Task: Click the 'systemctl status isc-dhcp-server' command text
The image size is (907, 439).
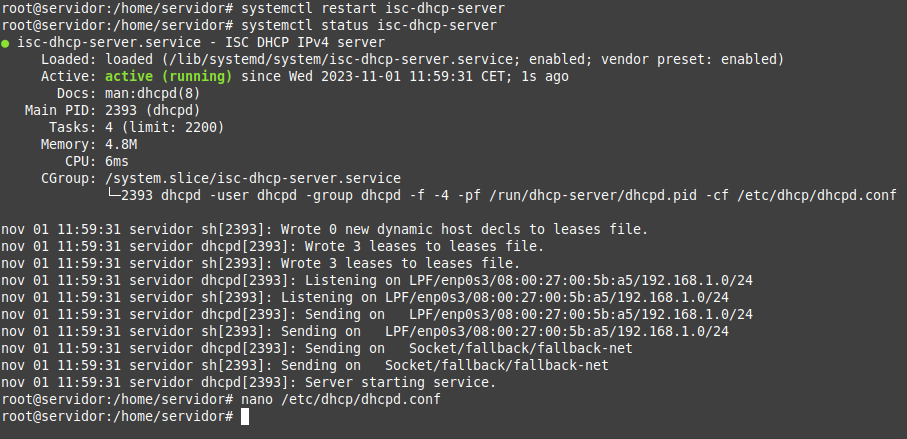Action: point(368,25)
